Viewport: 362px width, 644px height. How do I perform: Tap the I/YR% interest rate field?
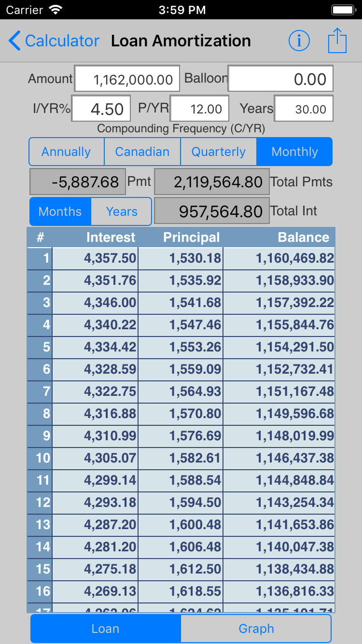101,109
